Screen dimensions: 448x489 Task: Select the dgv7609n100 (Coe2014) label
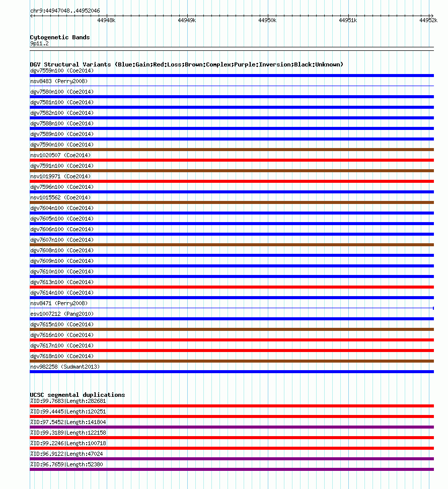pos(62,262)
